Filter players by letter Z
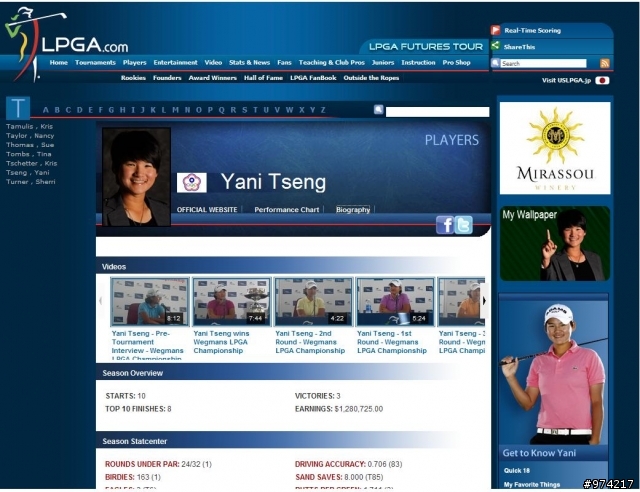 pos(323,110)
